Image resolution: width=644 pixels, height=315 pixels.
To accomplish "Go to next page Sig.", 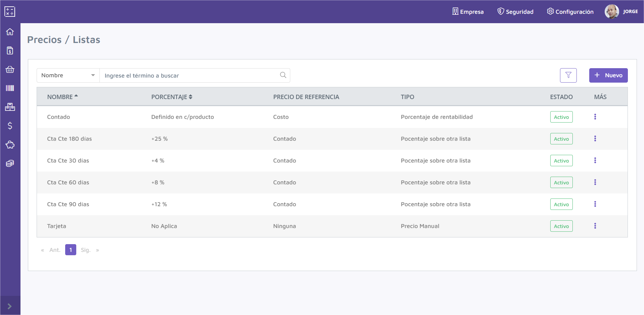I will coord(86,250).
